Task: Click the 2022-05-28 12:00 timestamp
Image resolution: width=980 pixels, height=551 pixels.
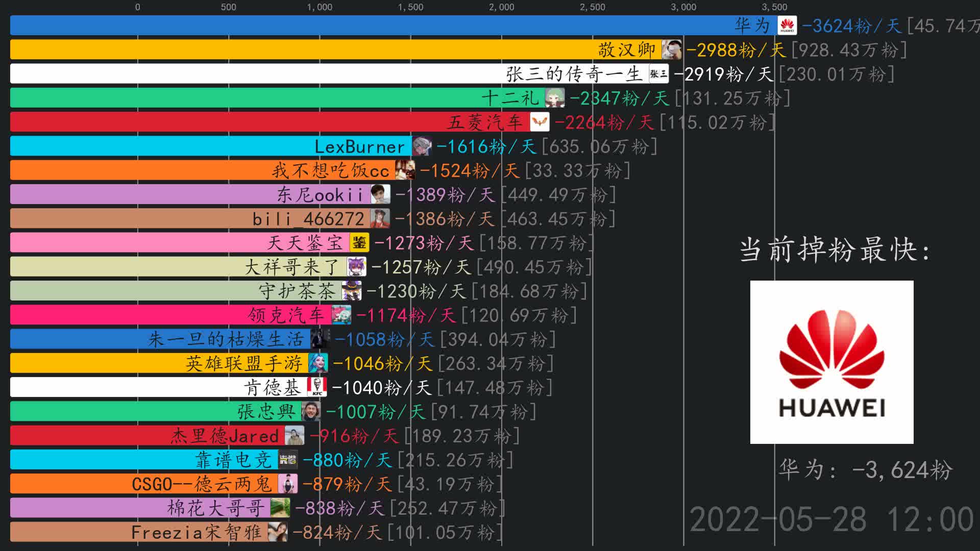Action: (831, 519)
